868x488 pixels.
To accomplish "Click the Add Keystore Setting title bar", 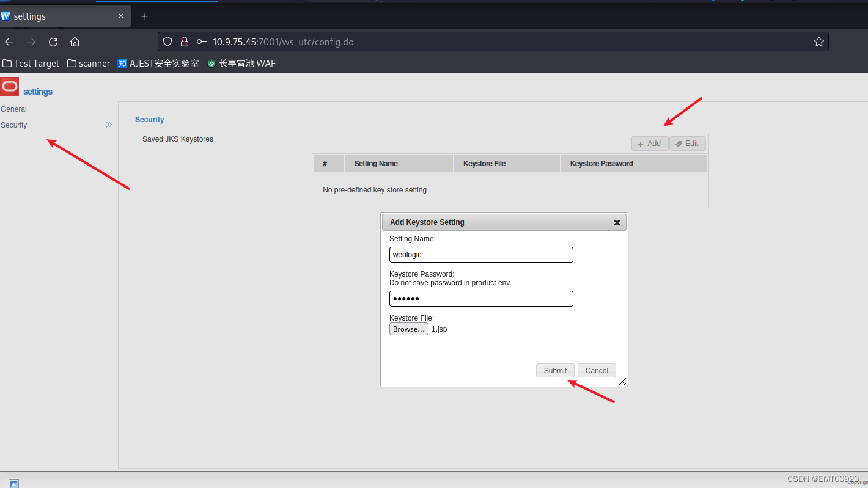I will coord(504,222).
